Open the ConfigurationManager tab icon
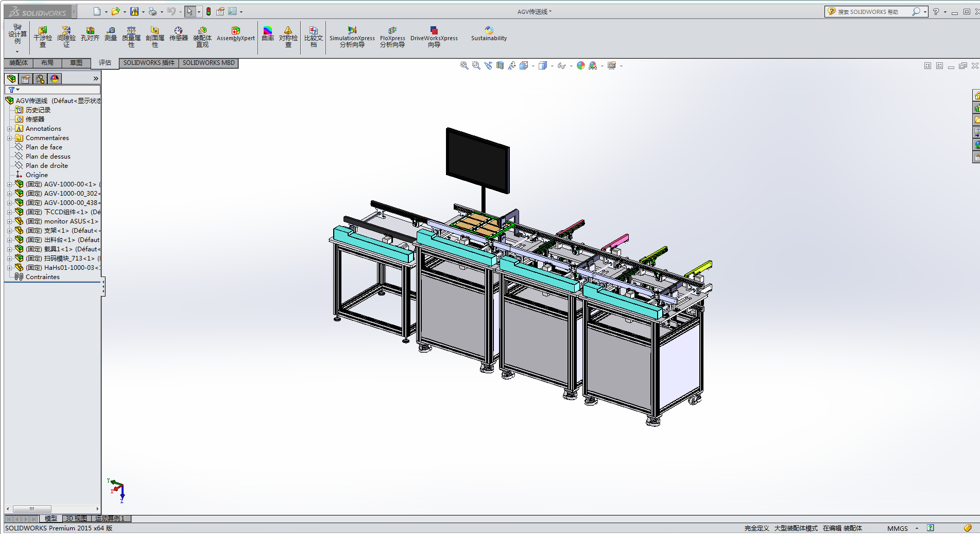Viewport: 980px width, 534px height. (x=40, y=79)
